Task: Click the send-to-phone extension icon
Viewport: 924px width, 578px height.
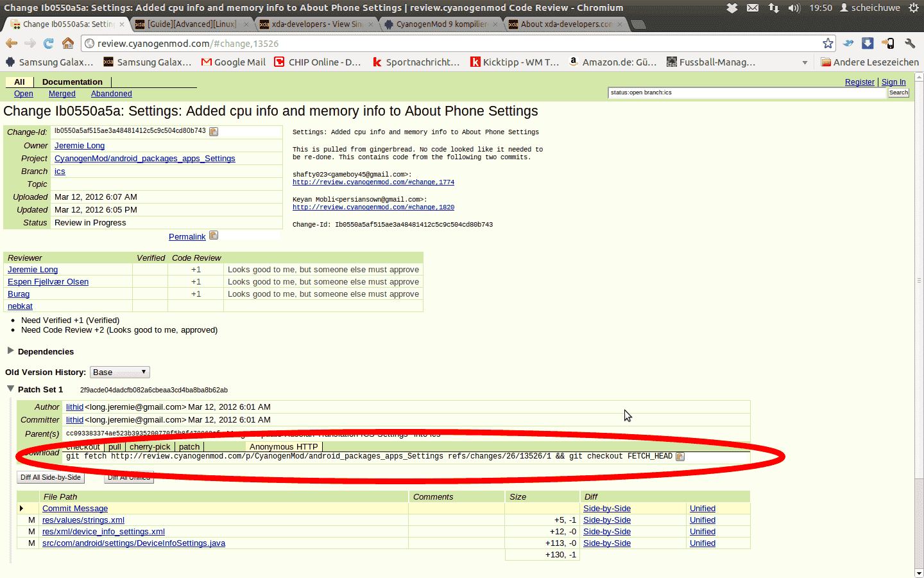Action: 888,43
